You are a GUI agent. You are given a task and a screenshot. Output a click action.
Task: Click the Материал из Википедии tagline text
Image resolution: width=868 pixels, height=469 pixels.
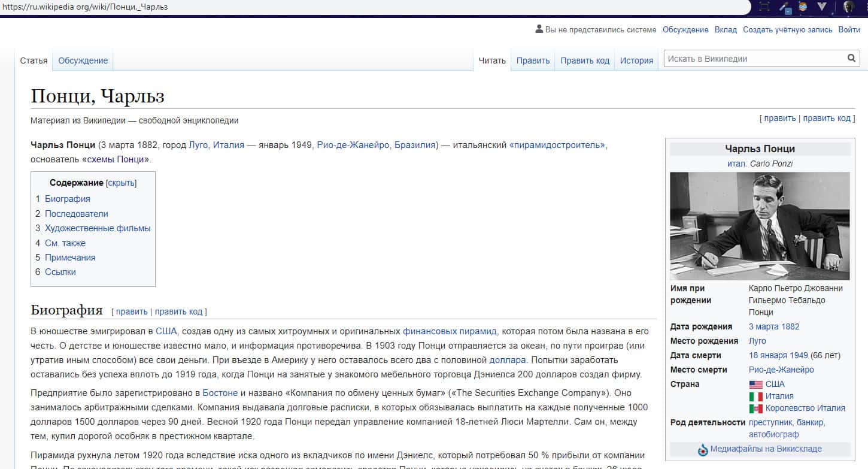(x=135, y=120)
